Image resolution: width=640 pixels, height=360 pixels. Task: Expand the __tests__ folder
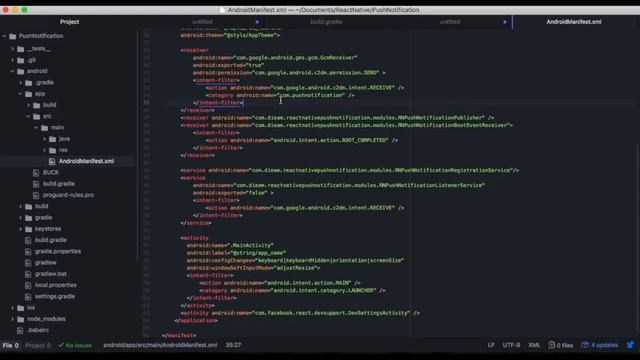(12, 49)
